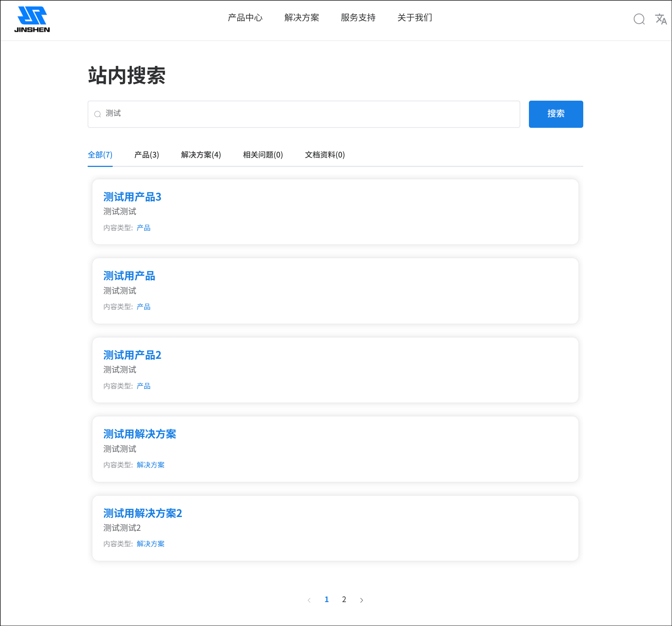Image resolution: width=672 pixels, height=626 pixels.
Task: Open 服务支持 navigation menu
Action: pos(358,17)
